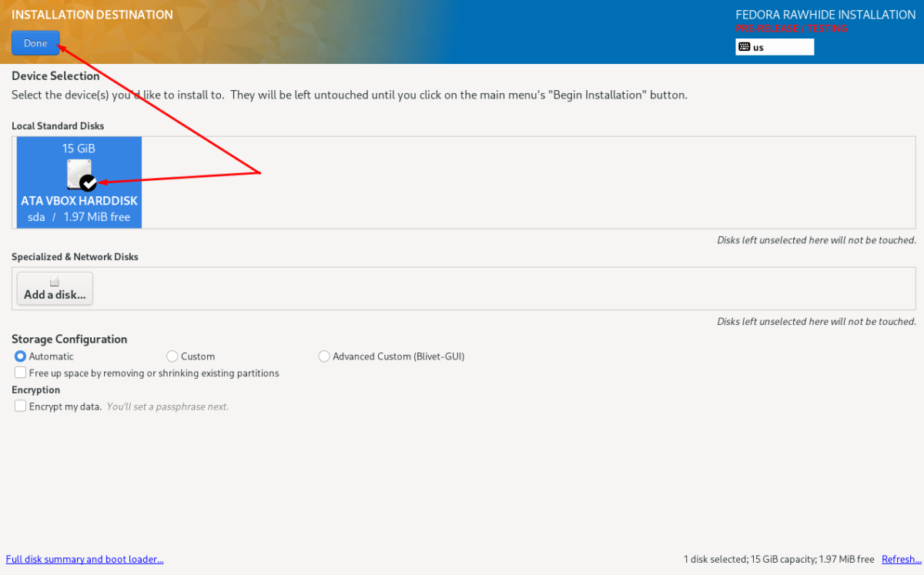Click the Done button
This screenshot has width=924, height=575.
(x=35, y=43)
